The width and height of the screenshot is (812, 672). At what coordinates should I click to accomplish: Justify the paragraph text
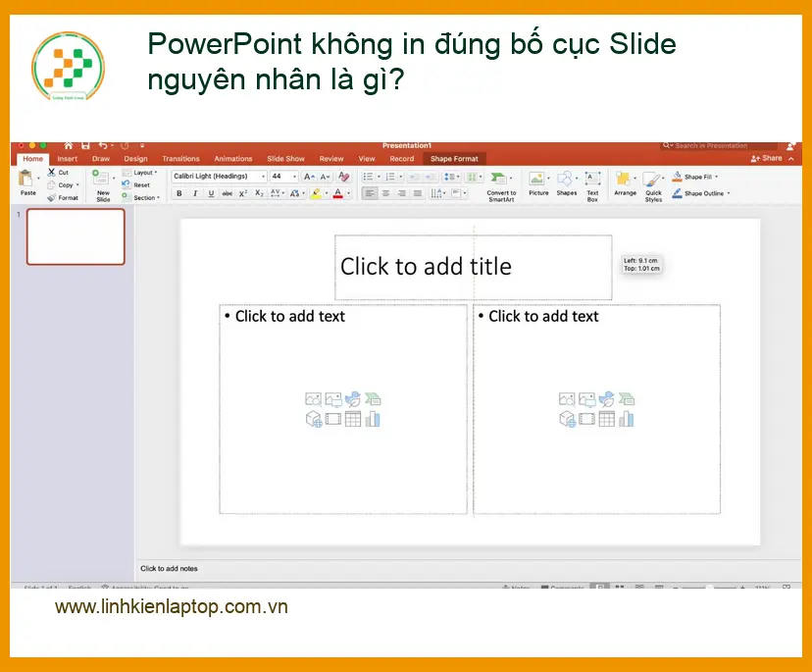[418, 193]
